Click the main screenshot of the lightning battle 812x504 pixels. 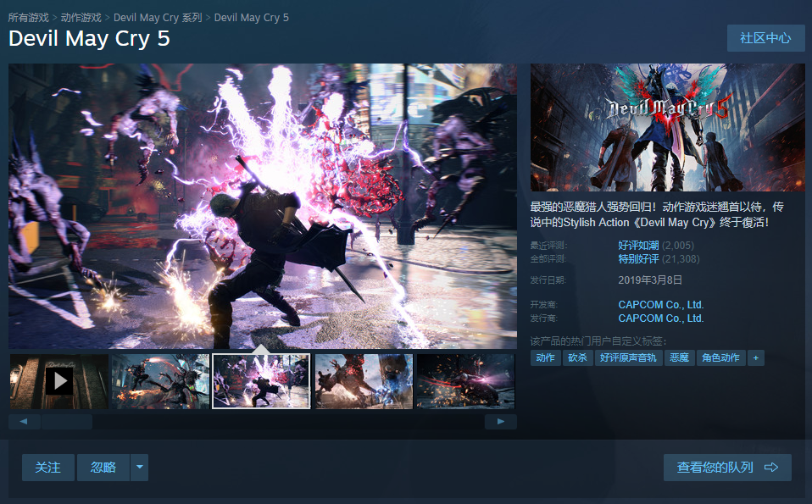(263, 206)
